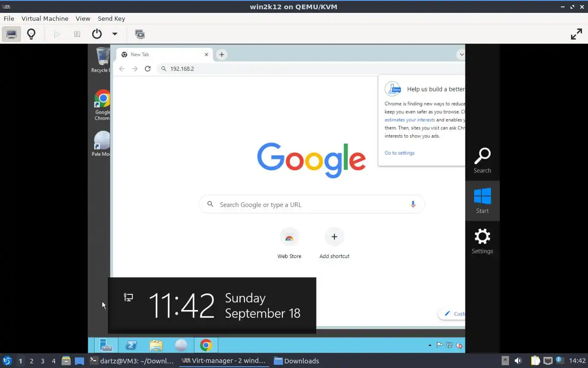Open Chrome tab search dropdown
Viewport: 588px width, 368px height.
tap(461, 54)
